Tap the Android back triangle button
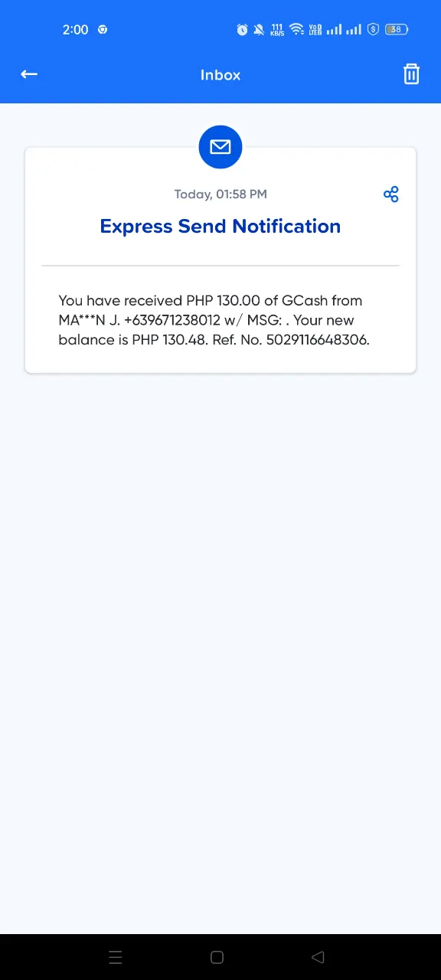 point(318,957)
